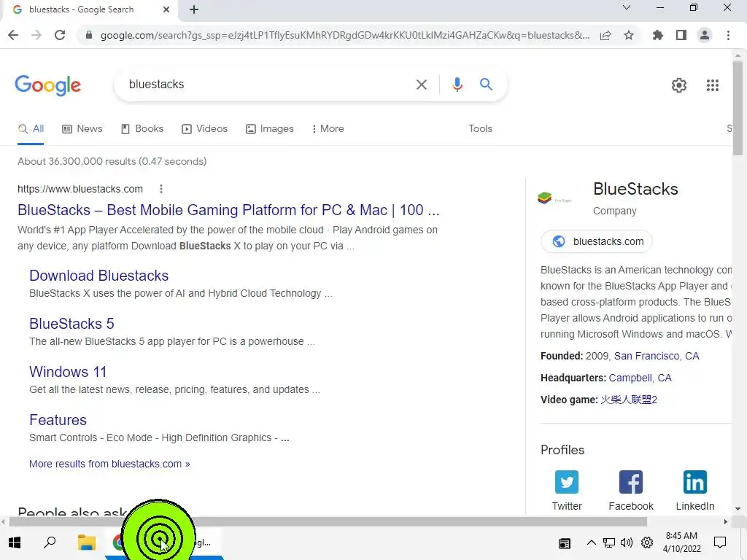Viewport: 747px width, 560px height.
Task: Switch to the News tab
Action: click(x=82, y=129)
